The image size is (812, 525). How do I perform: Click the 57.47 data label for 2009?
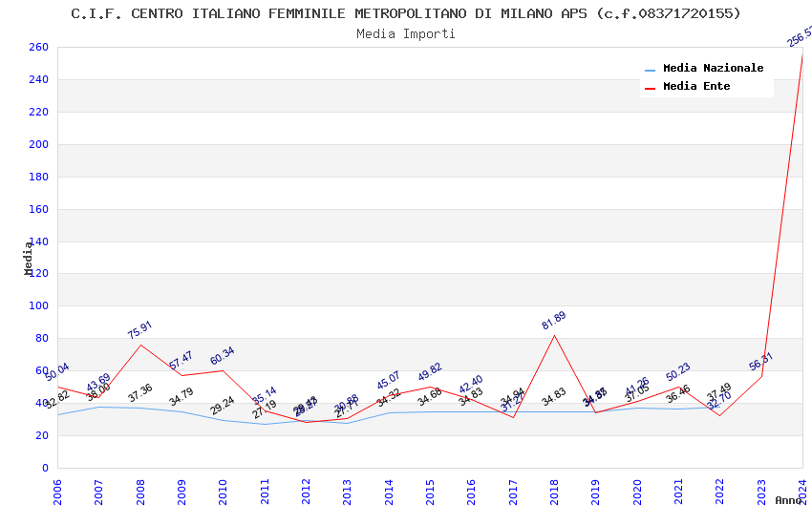coord(181,360)
